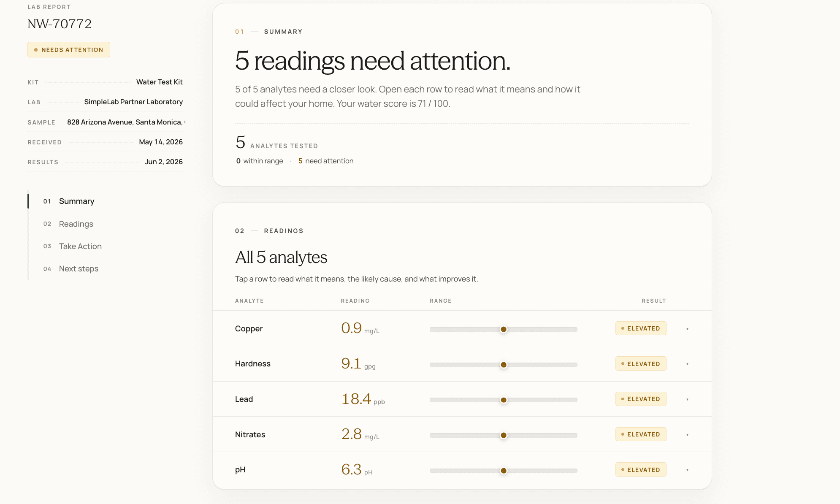The height and width of the screenshot is (504, 840).
Task: Jump to Next steps section
Action: click(x=71, y=269)
